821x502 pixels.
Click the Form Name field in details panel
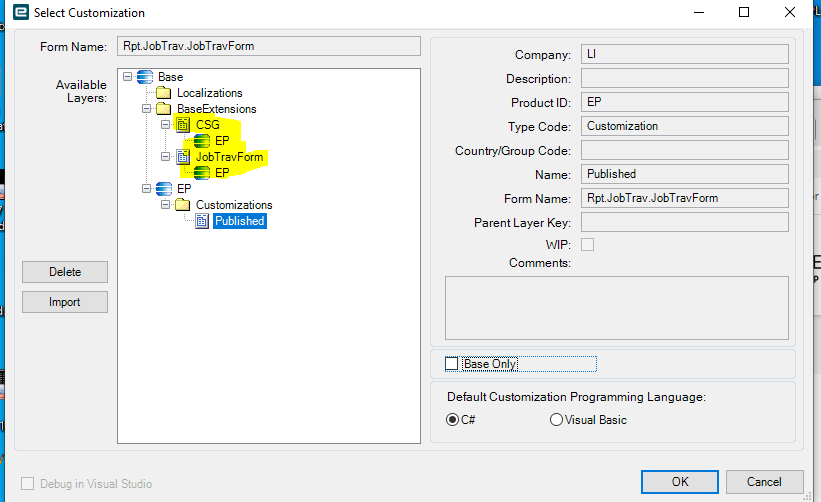[684, 198]
